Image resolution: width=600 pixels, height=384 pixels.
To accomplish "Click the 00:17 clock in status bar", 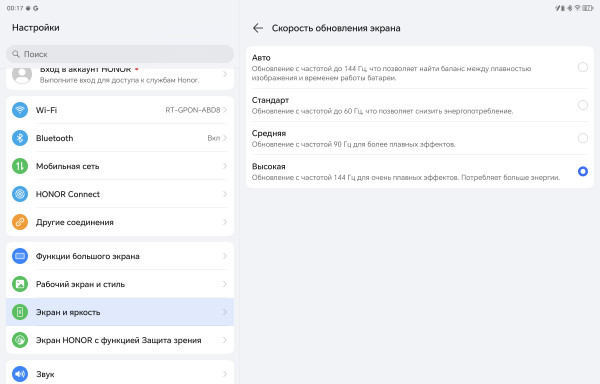I will coord(15,8).
